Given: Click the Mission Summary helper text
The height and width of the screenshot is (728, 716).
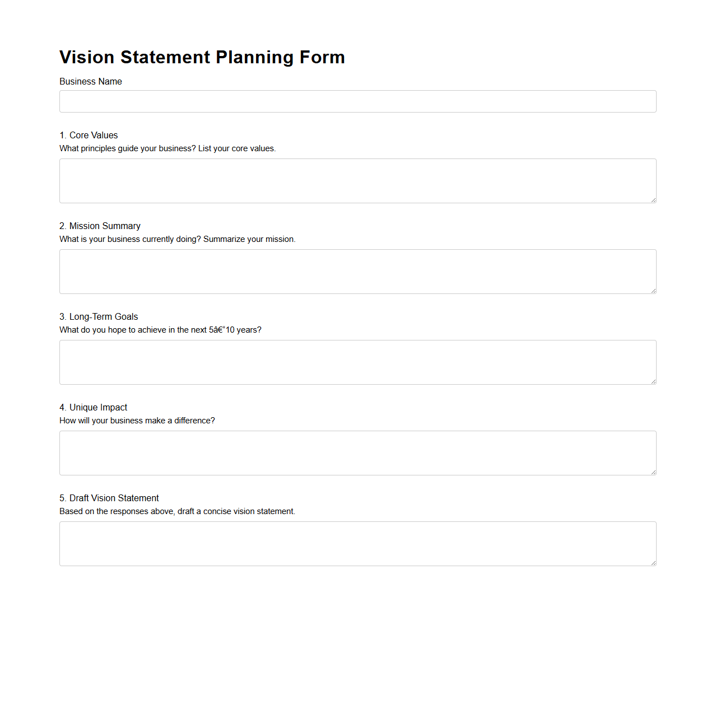Looking at the screenshot, I should click(177, 239).
